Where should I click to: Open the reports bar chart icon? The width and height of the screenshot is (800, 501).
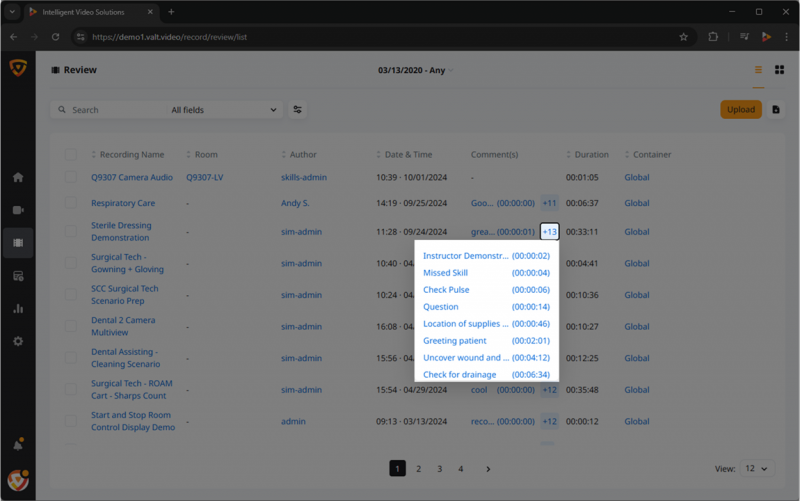(x=18, y=309)
